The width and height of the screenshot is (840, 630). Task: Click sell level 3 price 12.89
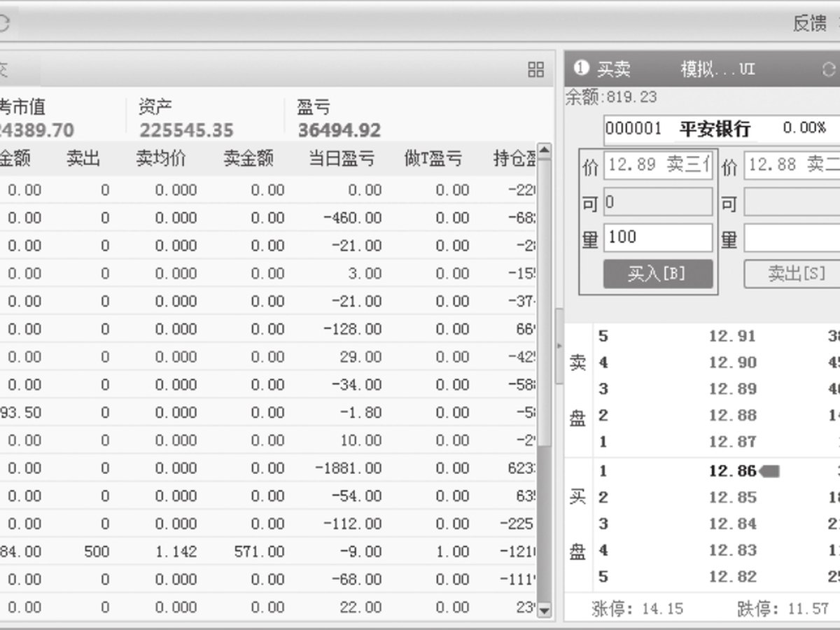[x=733, y=389]
